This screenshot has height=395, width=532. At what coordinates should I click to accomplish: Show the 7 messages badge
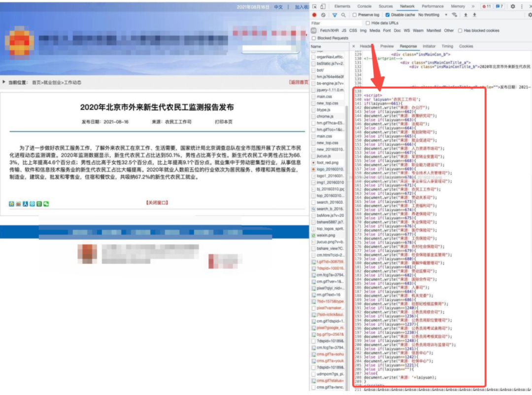click(499, 6)
